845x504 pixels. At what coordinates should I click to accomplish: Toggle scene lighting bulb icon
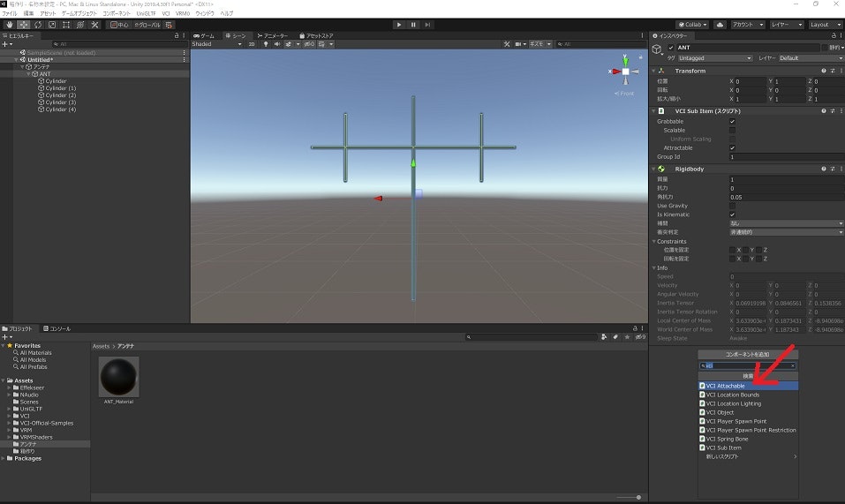click(266, 44)
